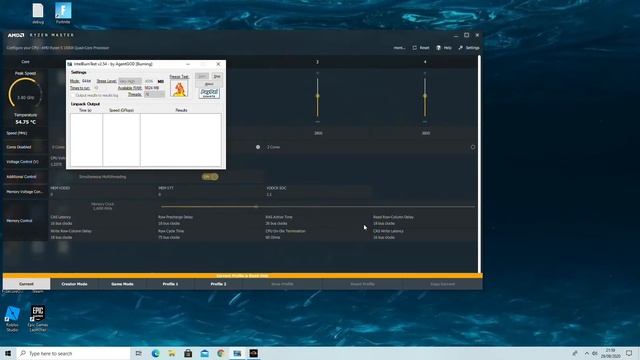The image size is (640, 360).
Task: Select the 2 Cores radio button
Action: pos(258,147)
